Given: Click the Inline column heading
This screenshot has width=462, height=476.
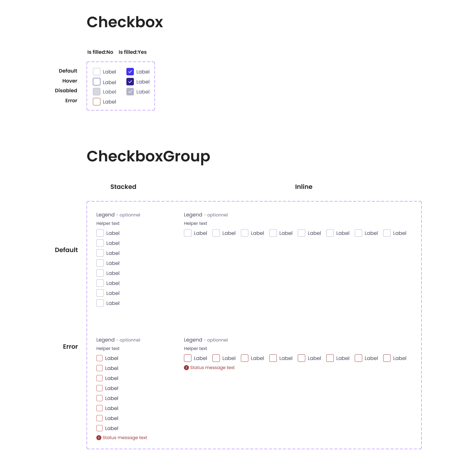Looking at the screenshot, I should click(303, 187).
